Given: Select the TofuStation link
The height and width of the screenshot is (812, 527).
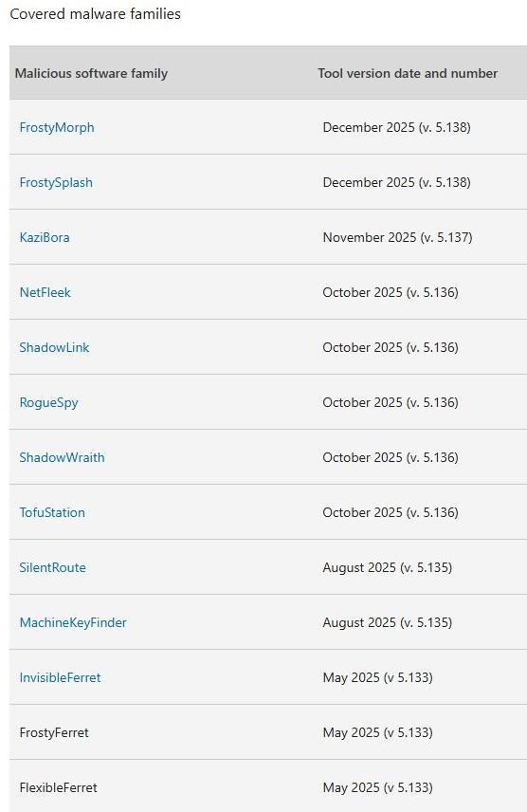Looking at the screenshot, I should click(x=52, y=512).
